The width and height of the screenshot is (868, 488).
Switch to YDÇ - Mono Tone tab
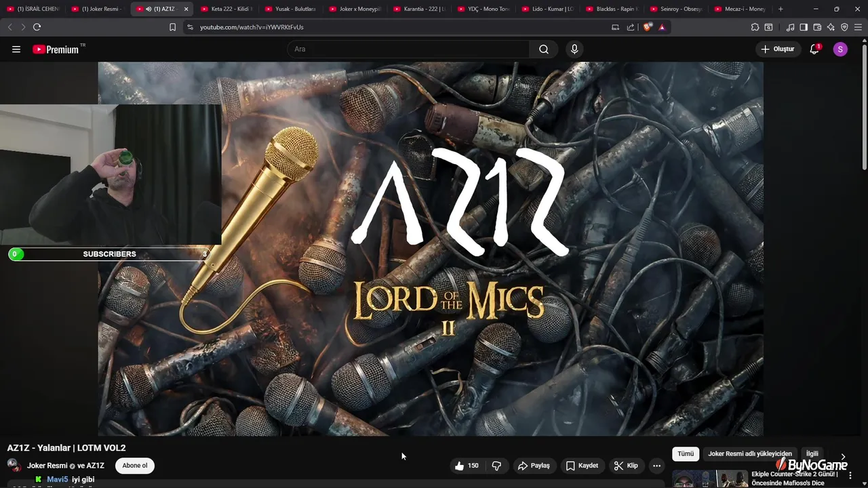coord(483,9)
